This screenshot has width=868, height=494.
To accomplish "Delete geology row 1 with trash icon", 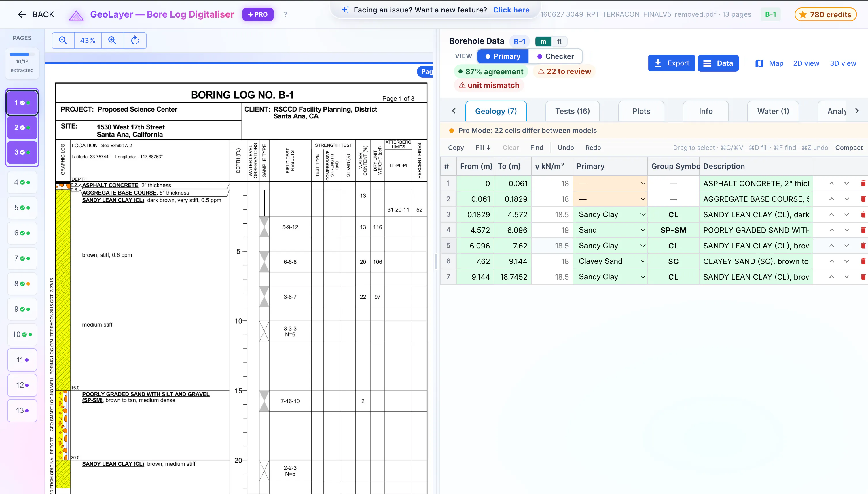I will point(863,183).
